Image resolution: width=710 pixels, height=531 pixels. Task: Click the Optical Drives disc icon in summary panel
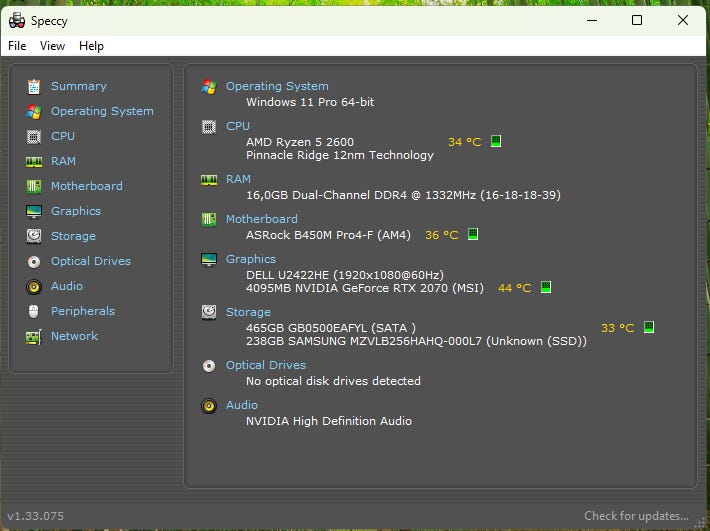209,366
